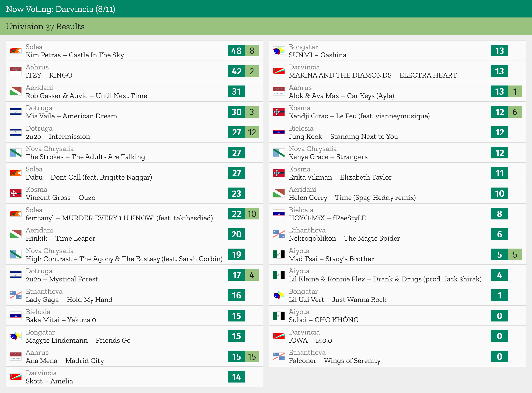
Task: Click the score 1 for Lil Uzi Vert
Action: click(499, 295)
